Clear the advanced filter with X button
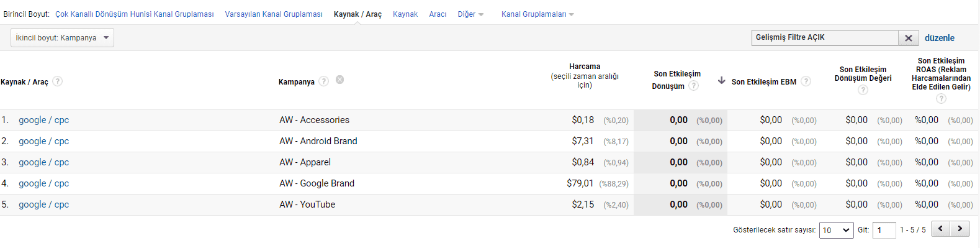The width and height of the screenshot is (980, 248). coord(908,38)
